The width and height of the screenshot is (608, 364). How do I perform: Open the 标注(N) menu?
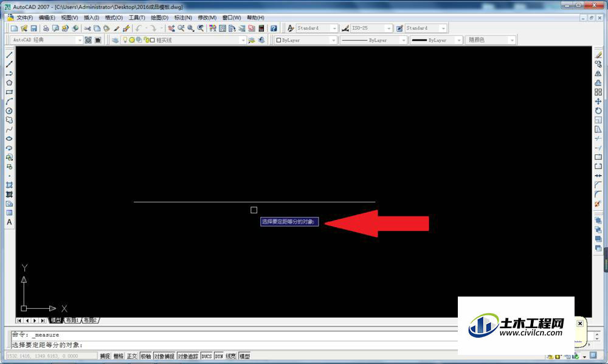tap(183, 18)
